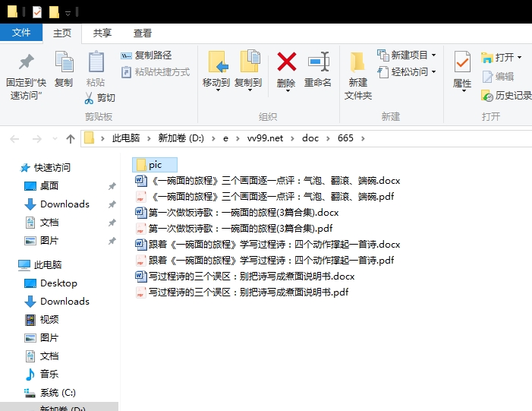Select 写过程诗的三个误区 docx file
532x411 pixels.
(244, 277)
